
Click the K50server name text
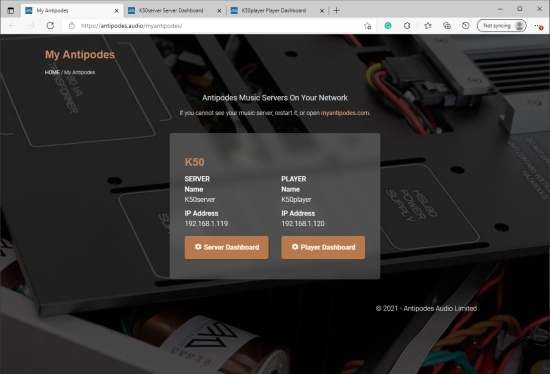point(200,200)
